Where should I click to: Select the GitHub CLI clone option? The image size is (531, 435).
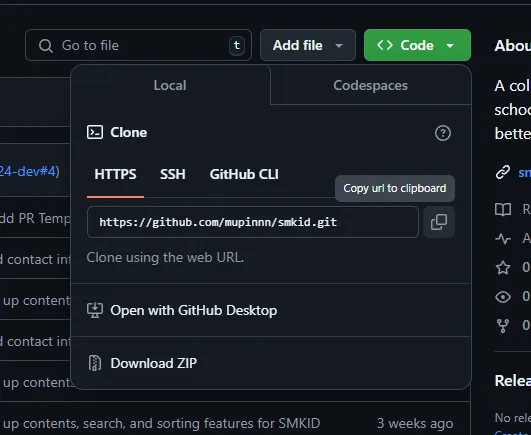[x=244, y=175]
